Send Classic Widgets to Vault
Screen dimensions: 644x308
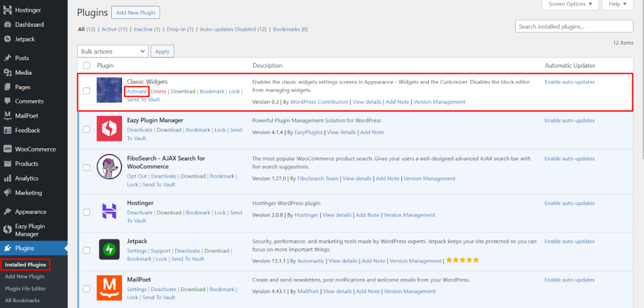tap(143, 99)
